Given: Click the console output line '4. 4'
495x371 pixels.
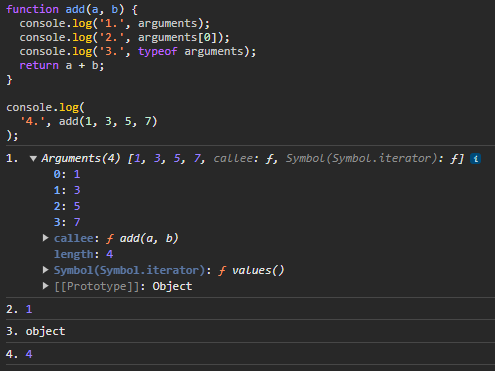Looking at the screenshot, I should 19,354.
